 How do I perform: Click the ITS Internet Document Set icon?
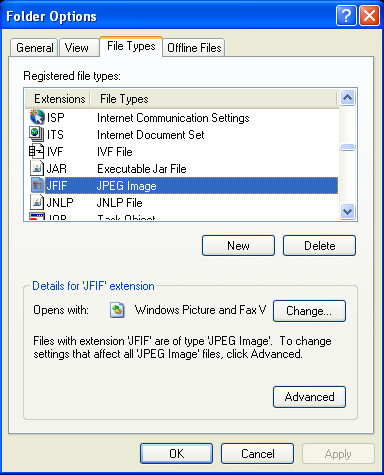(x=37, y=134)
